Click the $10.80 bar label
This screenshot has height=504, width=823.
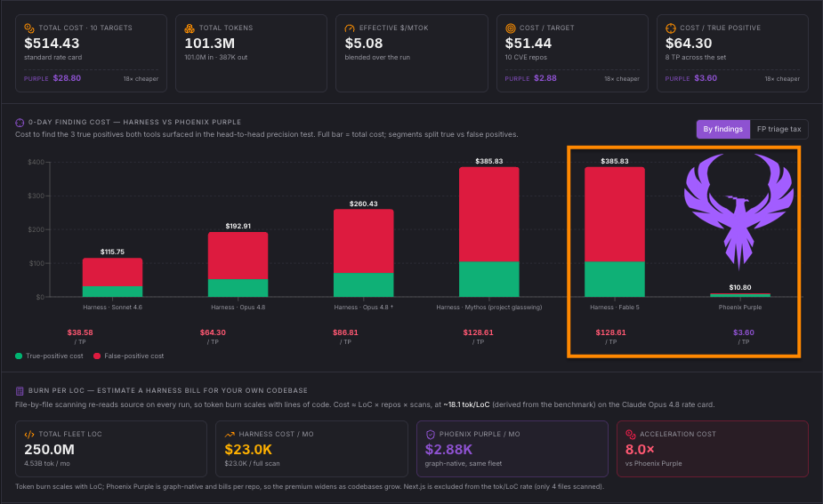pos(740,287)
